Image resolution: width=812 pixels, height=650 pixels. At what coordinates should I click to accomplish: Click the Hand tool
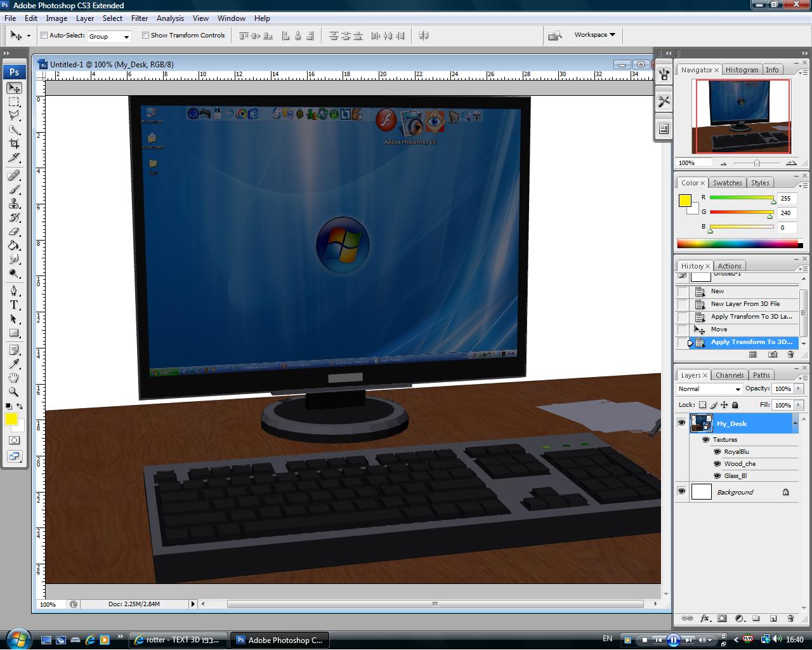click(x=14, y=378)
